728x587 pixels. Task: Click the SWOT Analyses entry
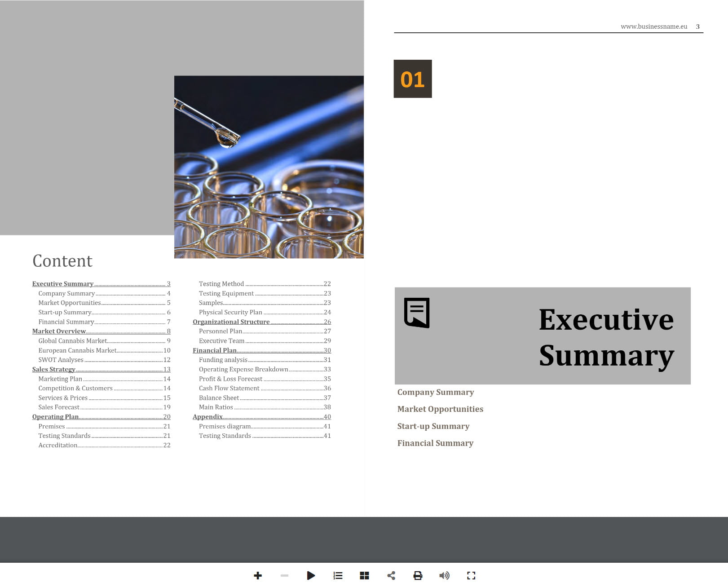(x=61, y=360)
